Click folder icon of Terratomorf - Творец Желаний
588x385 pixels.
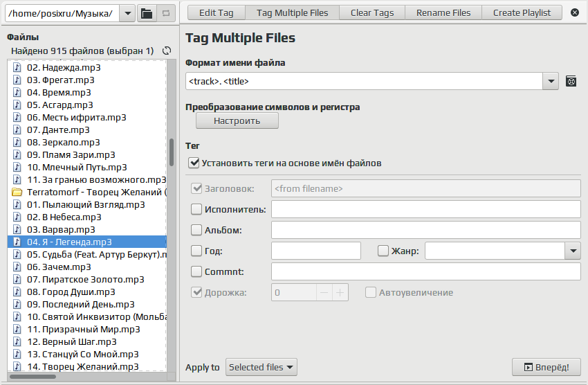pyautogui.click(x=17, y=192)
